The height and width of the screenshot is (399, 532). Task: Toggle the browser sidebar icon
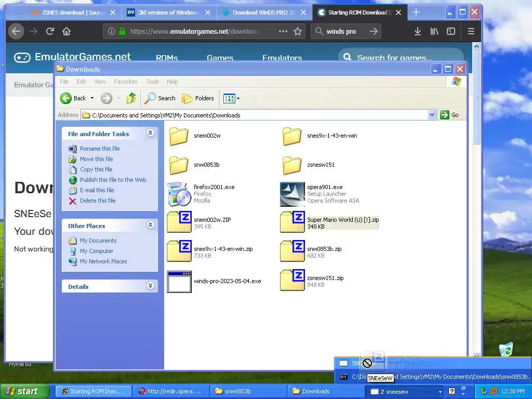451,31
